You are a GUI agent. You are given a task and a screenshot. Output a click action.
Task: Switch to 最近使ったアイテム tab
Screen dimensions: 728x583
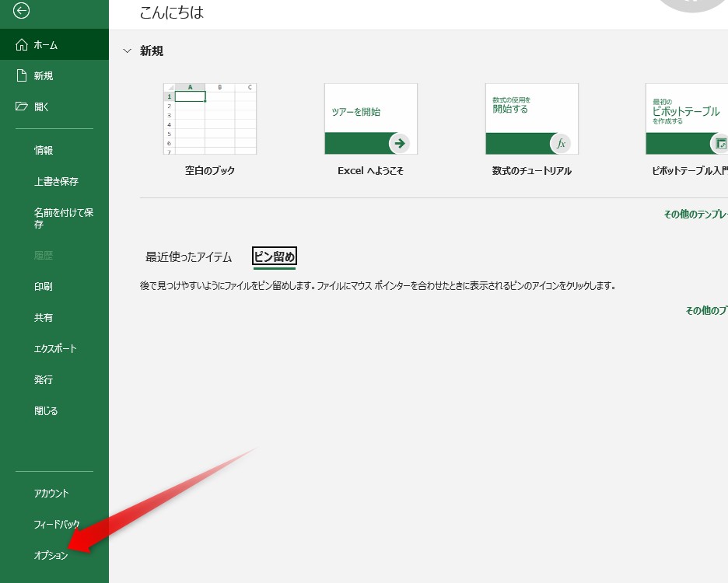tap(188, 257)
